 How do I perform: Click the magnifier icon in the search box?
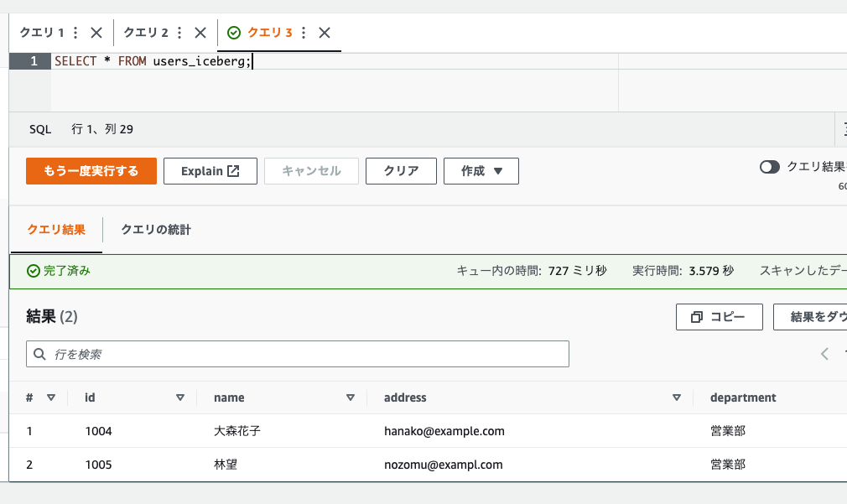pyautogui.click(x=39, y=354)
